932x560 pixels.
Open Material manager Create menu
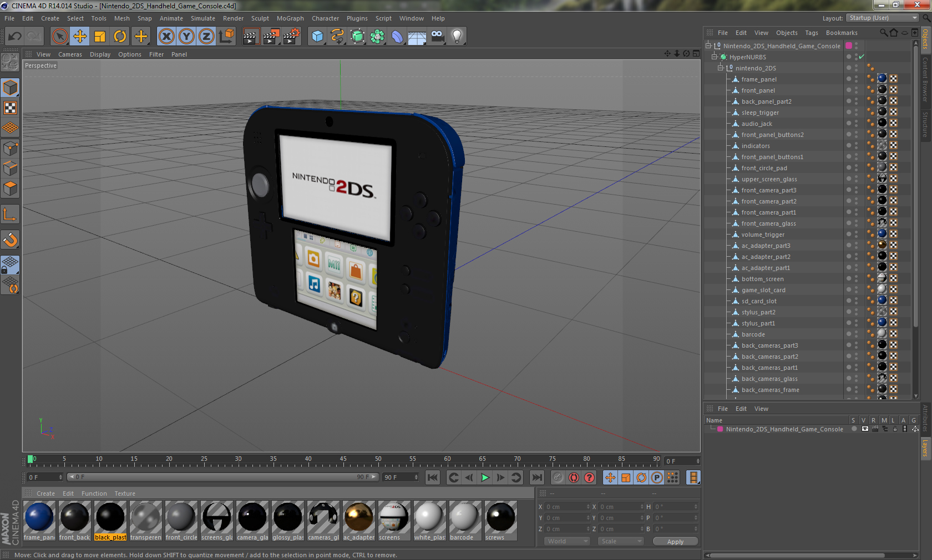click(45, 493)
